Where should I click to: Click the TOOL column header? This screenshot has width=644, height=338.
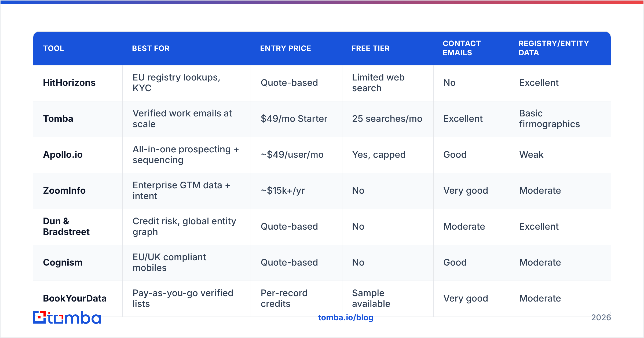coord(53,48)
